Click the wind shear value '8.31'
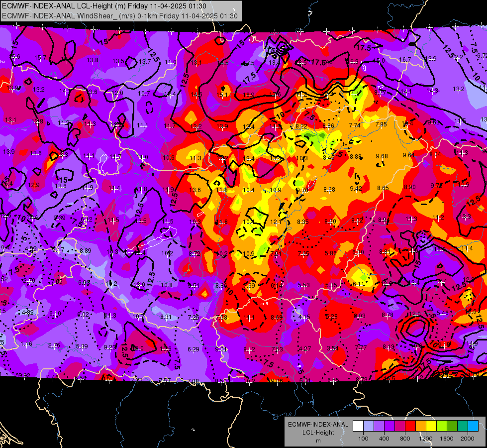Screen dimensions: 487x448 click(166, 317)
